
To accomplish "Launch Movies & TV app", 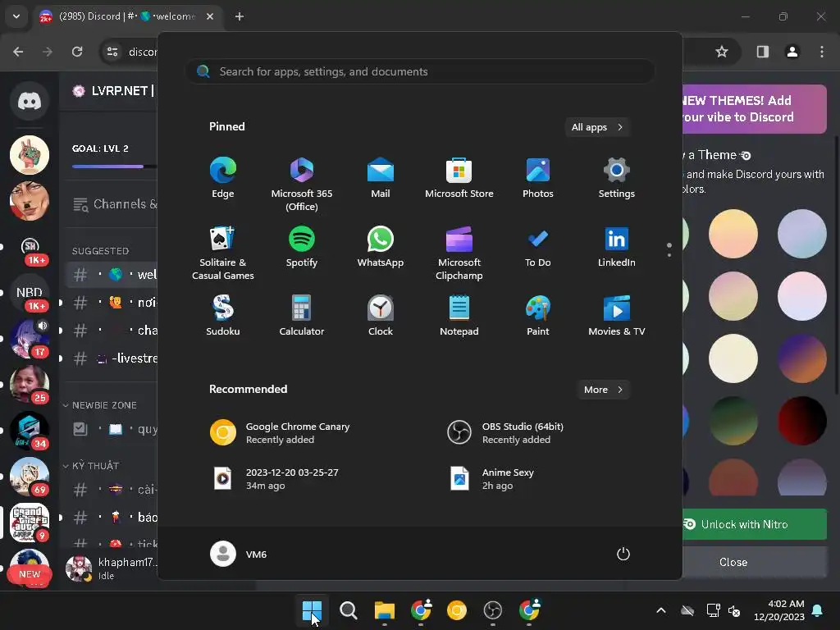I will click(x=617, y=316).
